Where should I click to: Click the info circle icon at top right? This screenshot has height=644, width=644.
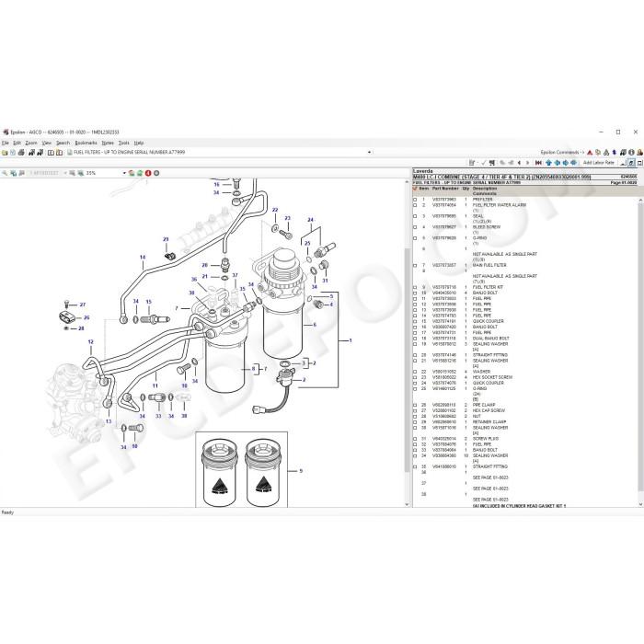tap(631, 153)
